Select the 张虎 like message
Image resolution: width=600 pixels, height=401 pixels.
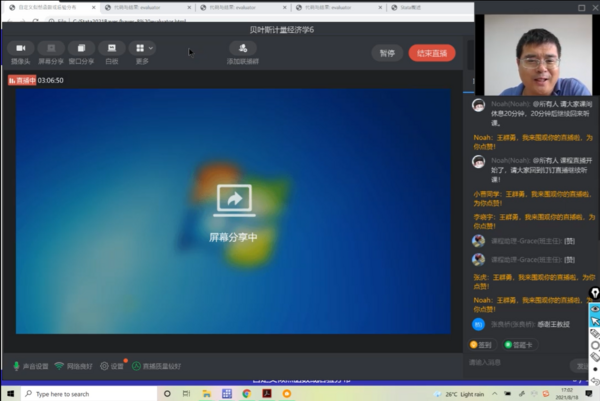[534, 281]
